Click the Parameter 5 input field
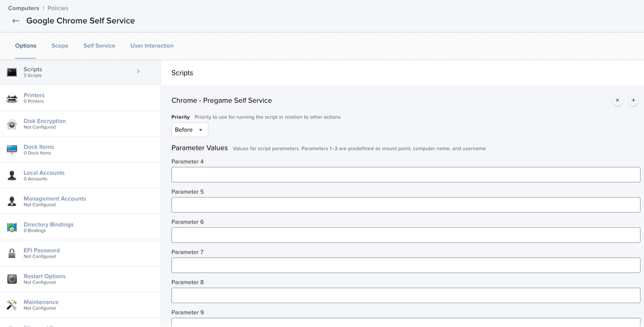644x327 pixels. [405, 205]
